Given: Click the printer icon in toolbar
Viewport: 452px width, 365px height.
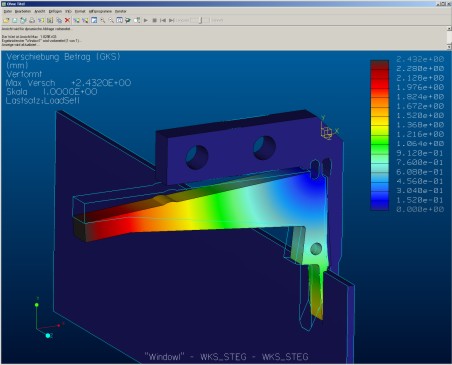Looking at the screenshot, I should (x=32, y=20).
